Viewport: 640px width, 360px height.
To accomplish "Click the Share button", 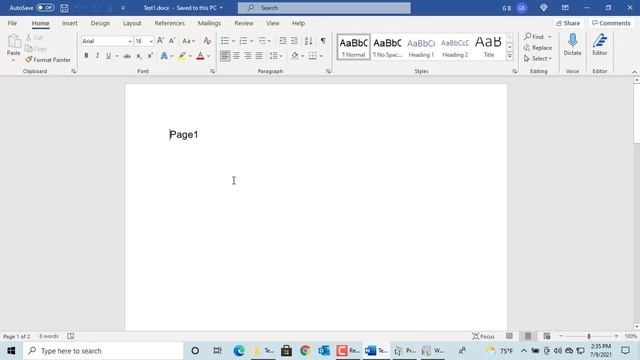I will click(568, 23).
